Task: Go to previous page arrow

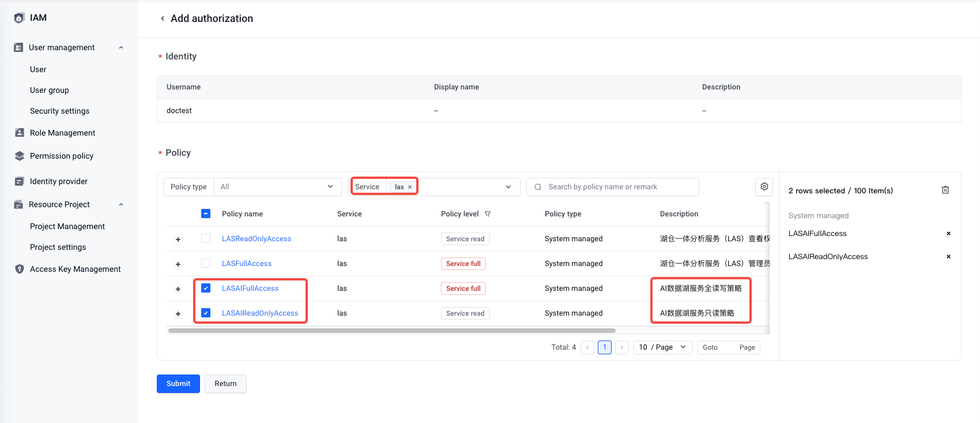Action: pyautogui.click(x=587, y=347)
